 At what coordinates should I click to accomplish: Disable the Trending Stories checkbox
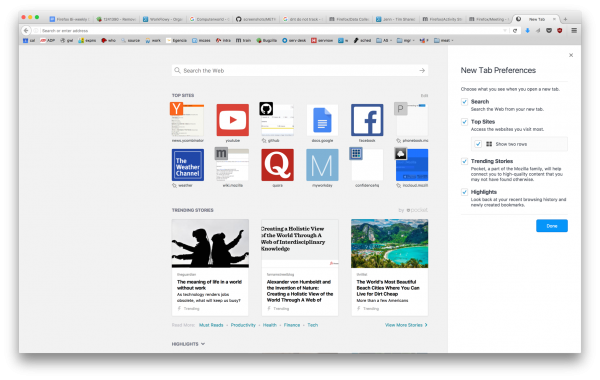pyautogui.click(x=464, y=161)
